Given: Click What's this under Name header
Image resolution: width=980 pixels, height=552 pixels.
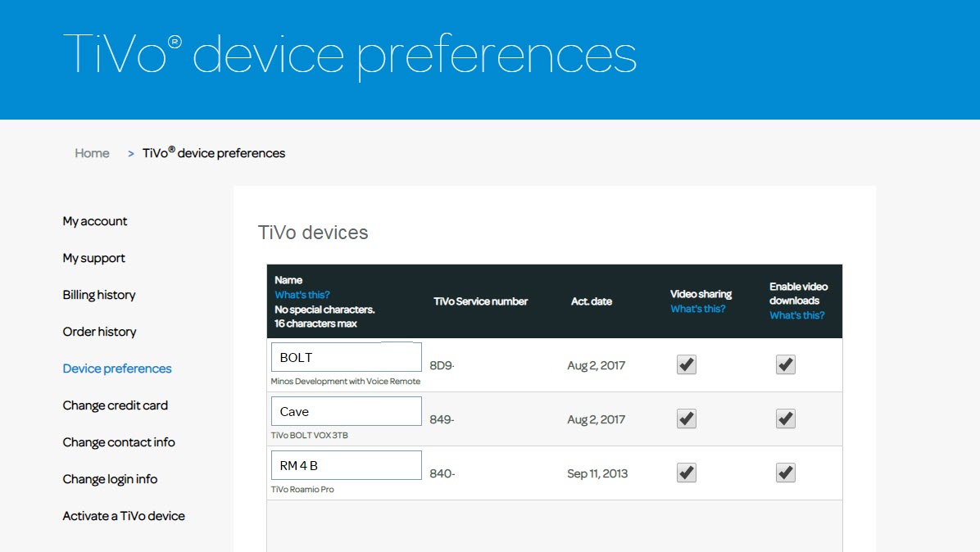Looking at the screenshot, I should point(302,295).
